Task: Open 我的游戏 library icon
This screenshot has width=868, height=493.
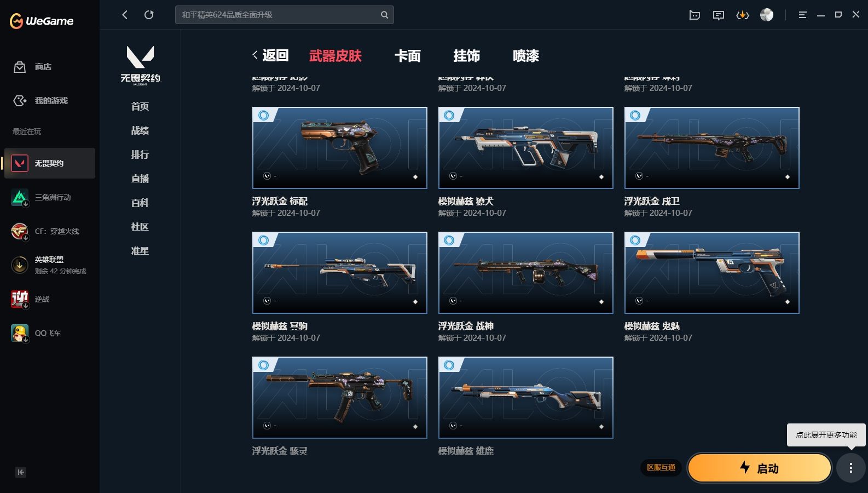Action: pyautogui.click(x=20, y=101)
